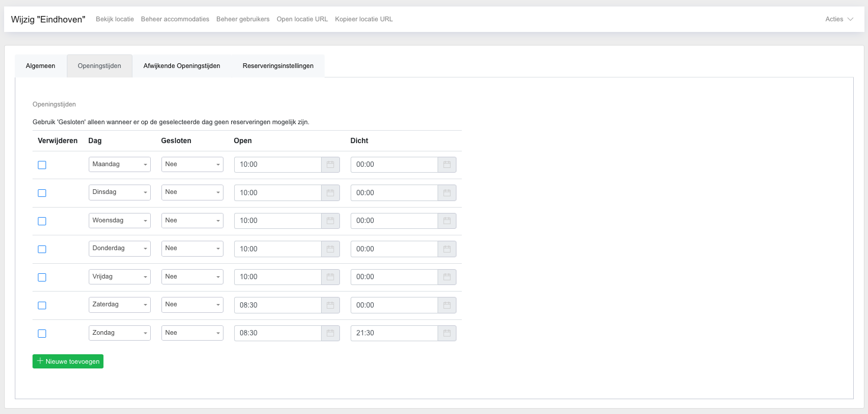Click the green Nieuwe toevoegen button

pos(68,361)
